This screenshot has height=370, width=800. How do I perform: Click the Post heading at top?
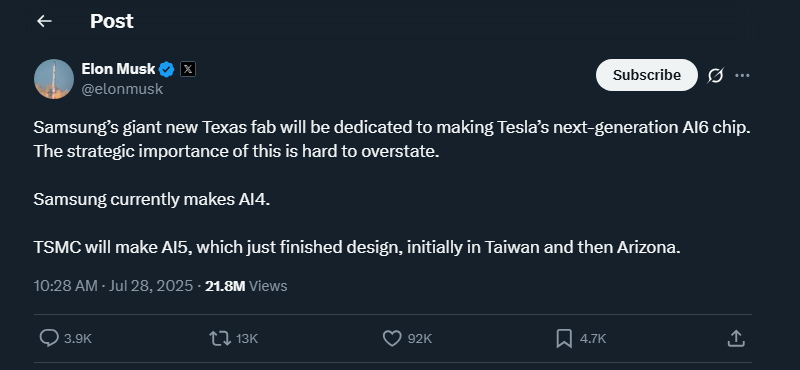(x=112, y=21)
